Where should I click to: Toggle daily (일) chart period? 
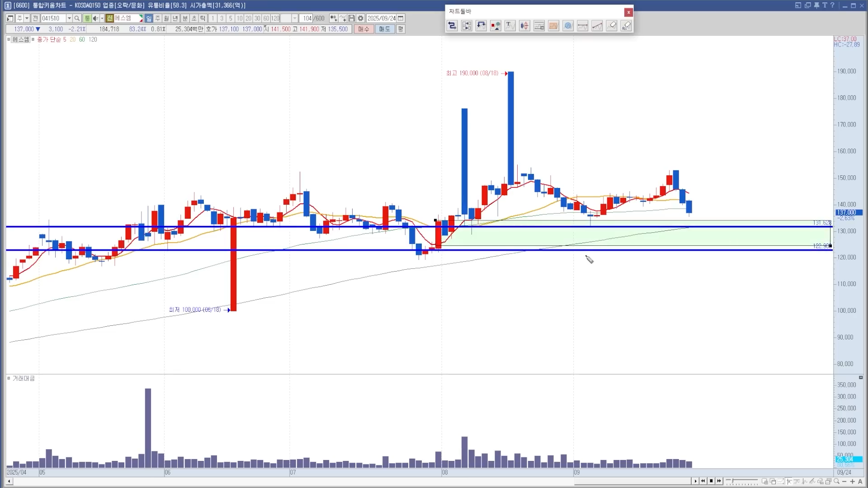(149, 19)
